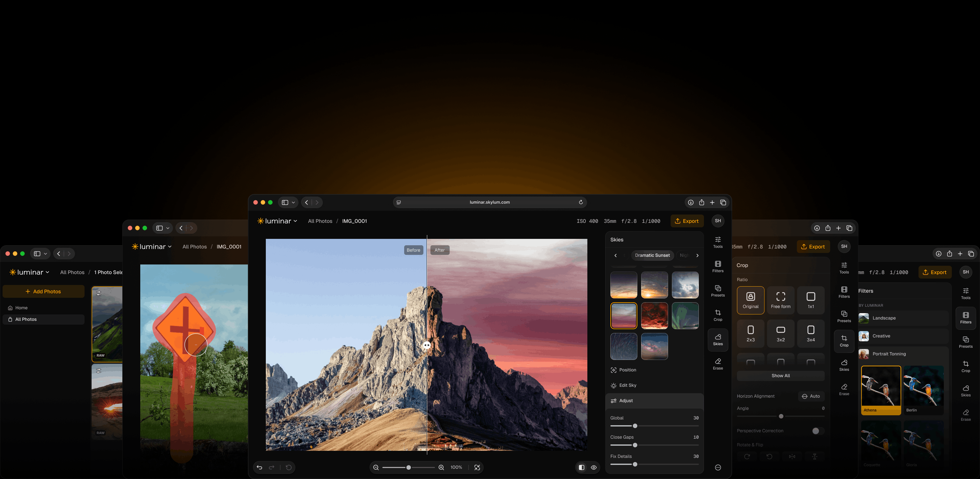The height and width of the screenshot is (479, 980).
Task: Select Skies tool in front window sidebar
Action: point(717,340)
